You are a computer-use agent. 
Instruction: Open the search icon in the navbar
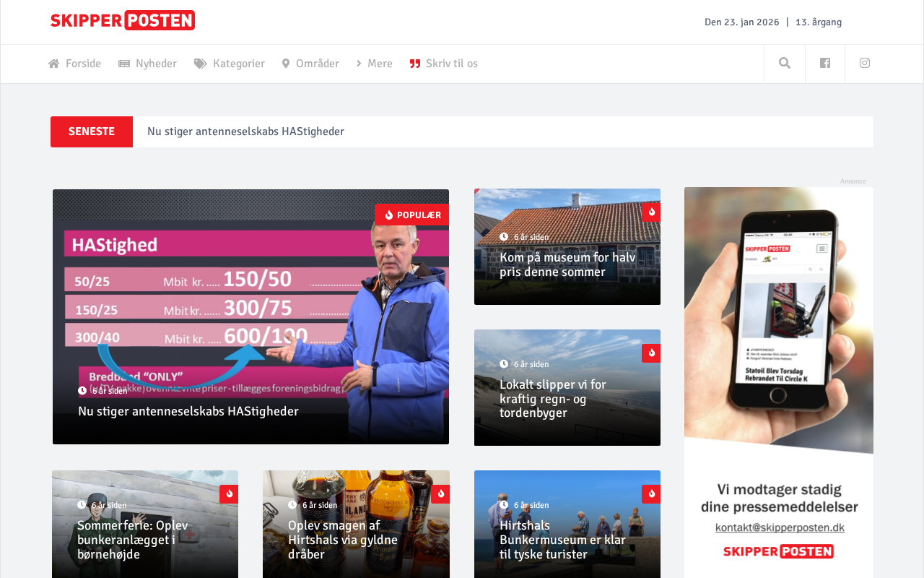(x=785, y=64)
